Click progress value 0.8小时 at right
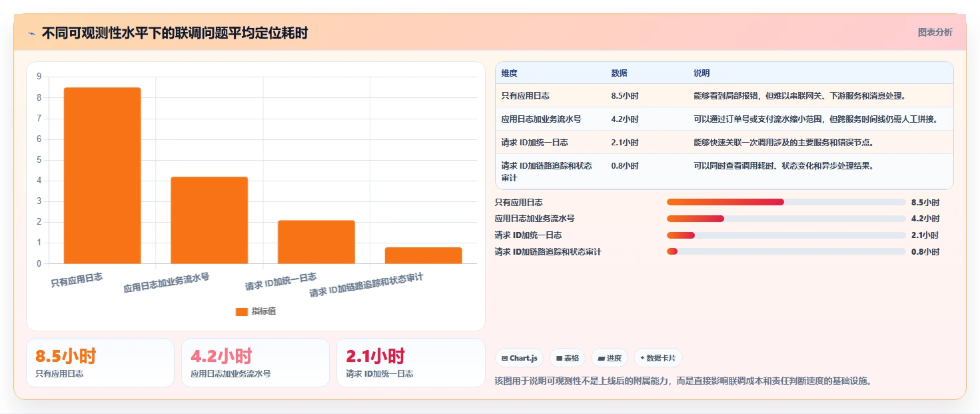This screenshot has width=980, height=414. pos(925,252)
